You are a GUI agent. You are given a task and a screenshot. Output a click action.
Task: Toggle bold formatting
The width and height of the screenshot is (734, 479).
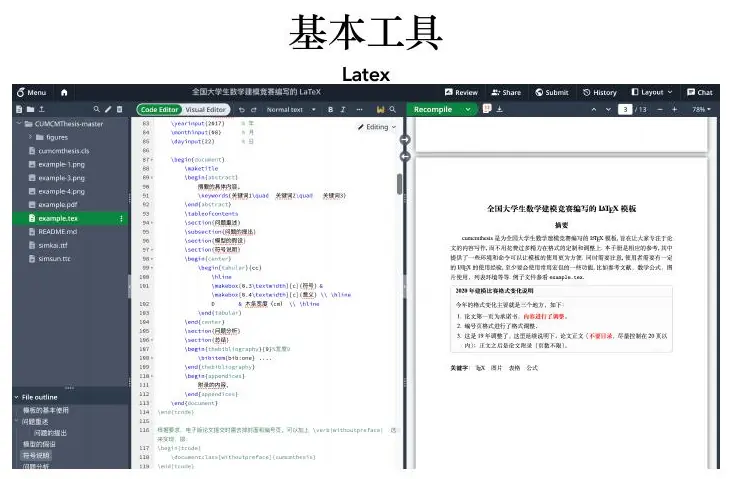[x=330, y=110]
